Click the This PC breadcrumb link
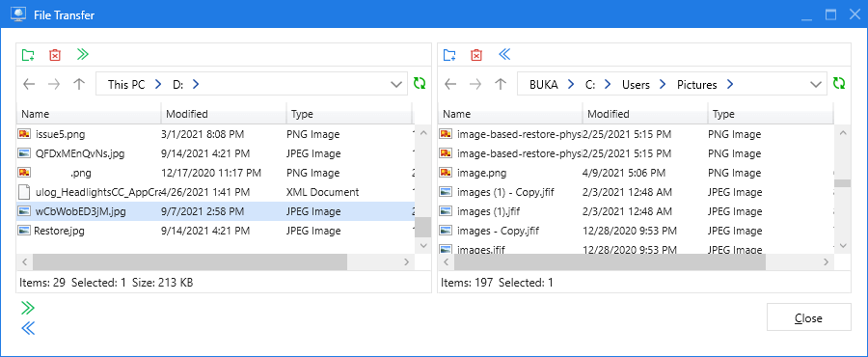Screen dimensions: 868x357 coord(126,85)
